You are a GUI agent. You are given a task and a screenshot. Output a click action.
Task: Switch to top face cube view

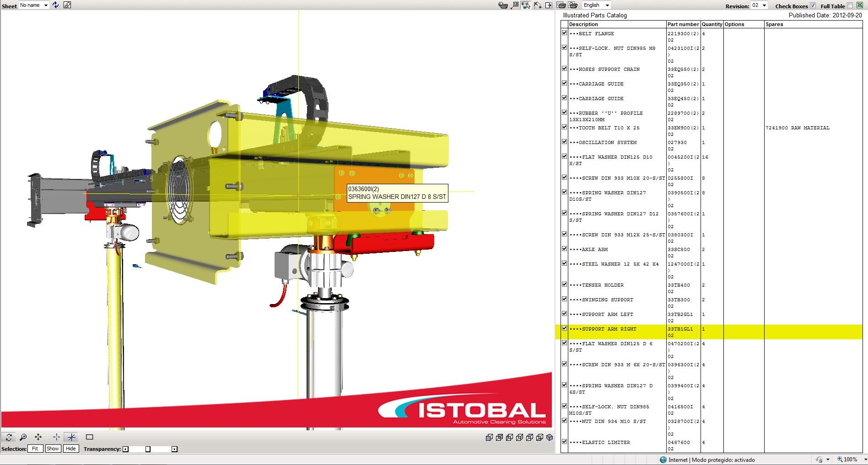click(x=529, y=438)
